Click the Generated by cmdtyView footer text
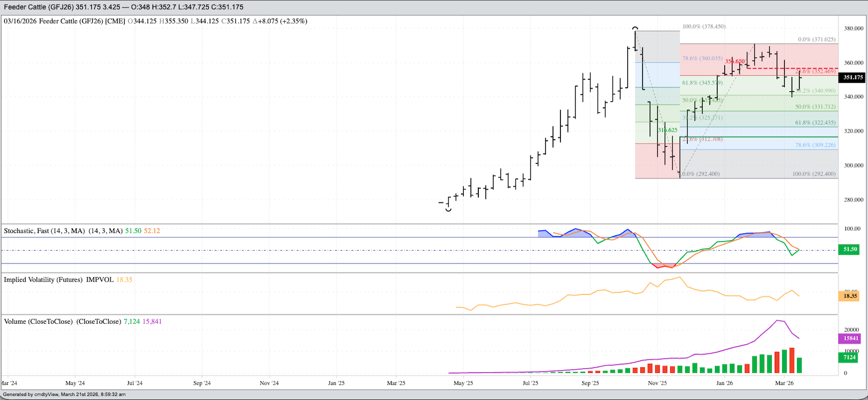Viewport: 868px width, 400px height. 64,394
